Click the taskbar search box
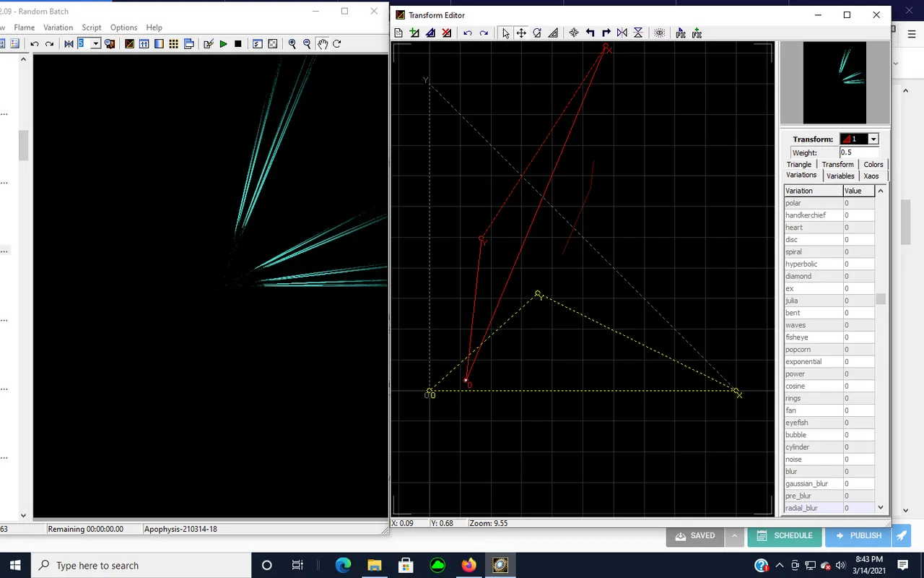 [141, 566]
